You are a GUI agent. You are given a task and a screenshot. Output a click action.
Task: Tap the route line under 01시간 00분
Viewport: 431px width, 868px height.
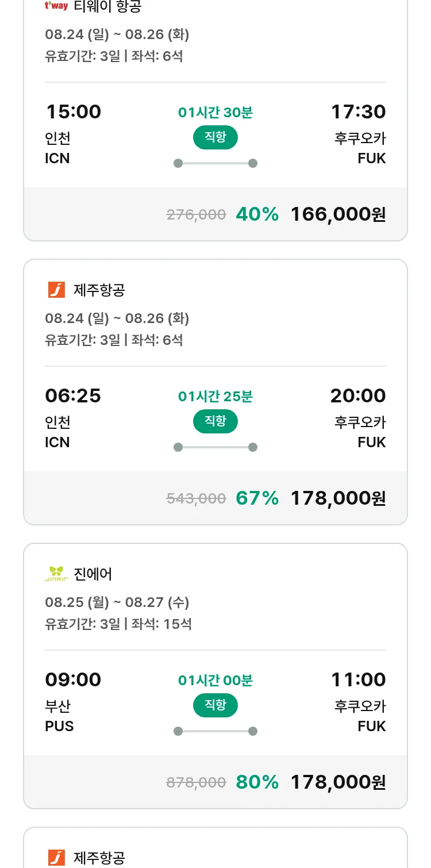215,731
